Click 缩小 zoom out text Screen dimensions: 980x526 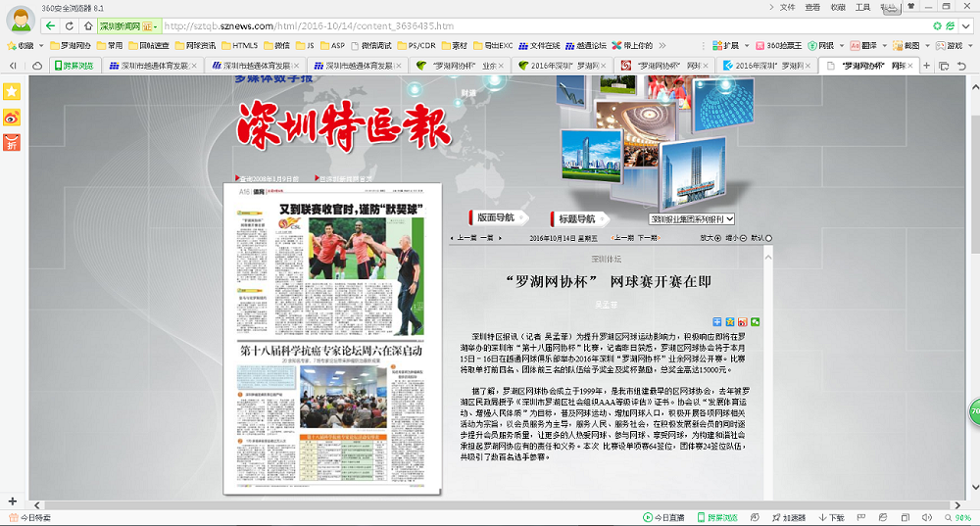click(x=732, y=238)
